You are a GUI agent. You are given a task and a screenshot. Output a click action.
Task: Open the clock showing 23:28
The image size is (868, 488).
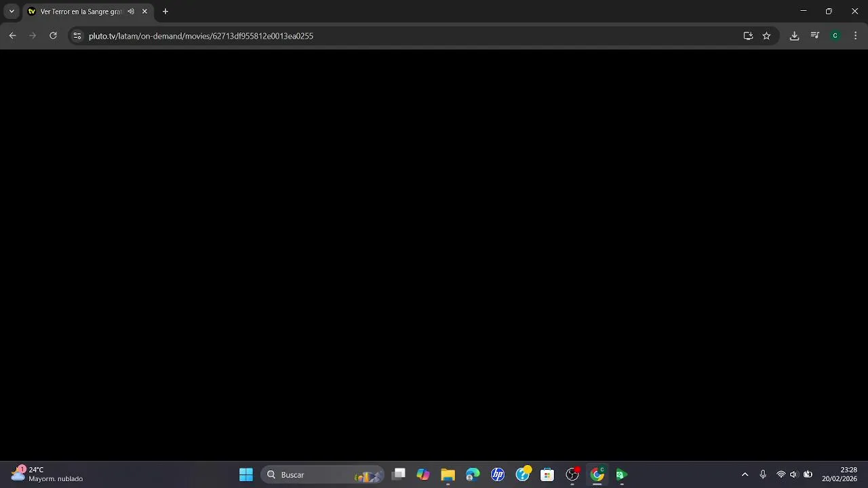tap(840, 474)
